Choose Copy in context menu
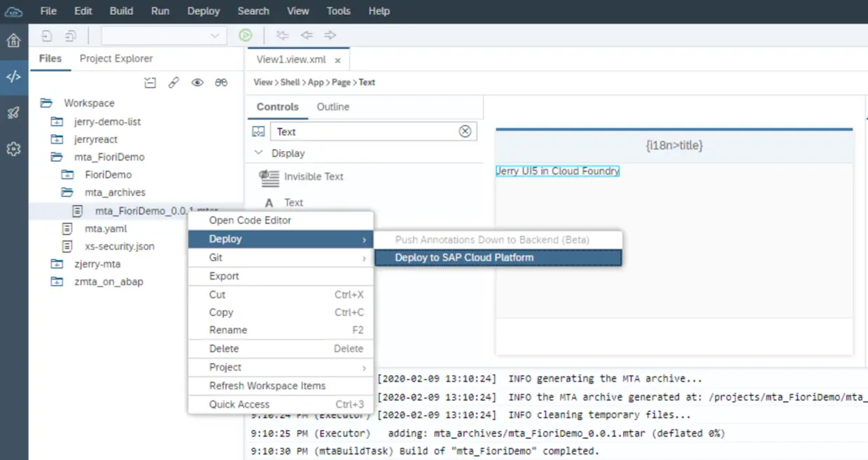Viewport: 868px width, 460px height. click(x=281, y=312)
